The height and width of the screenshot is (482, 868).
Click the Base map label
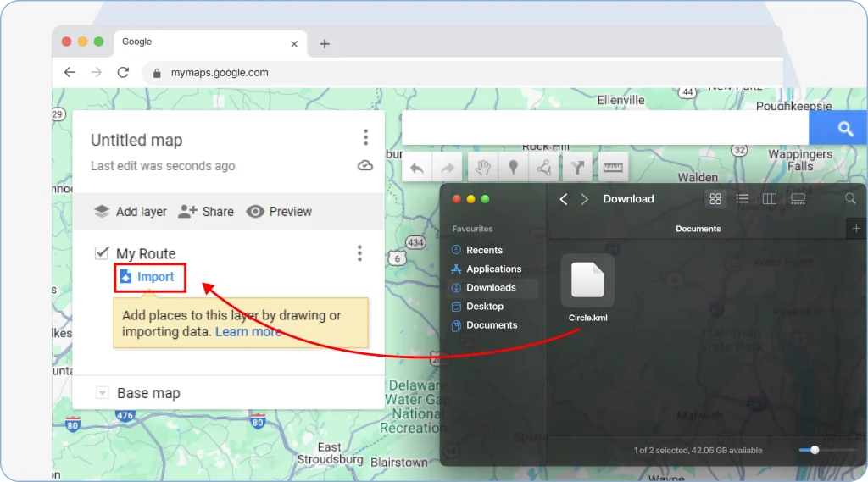(x=148, y=393)
